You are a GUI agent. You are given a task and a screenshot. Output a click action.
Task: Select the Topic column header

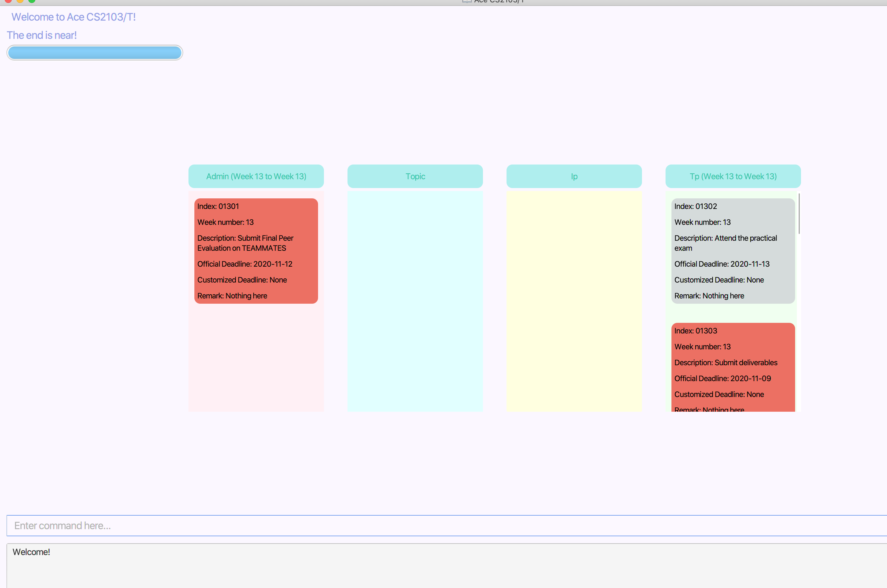coord(415,176)
